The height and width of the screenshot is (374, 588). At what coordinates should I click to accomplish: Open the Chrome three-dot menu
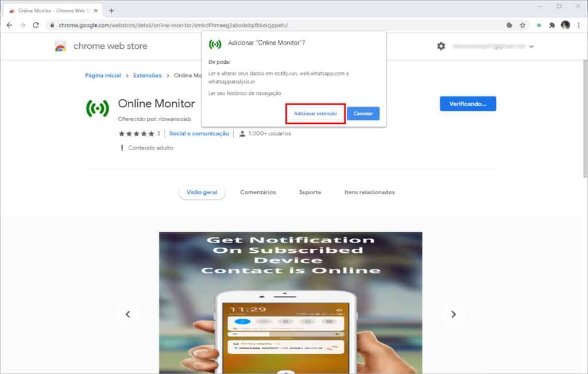[x=579, y=25]
